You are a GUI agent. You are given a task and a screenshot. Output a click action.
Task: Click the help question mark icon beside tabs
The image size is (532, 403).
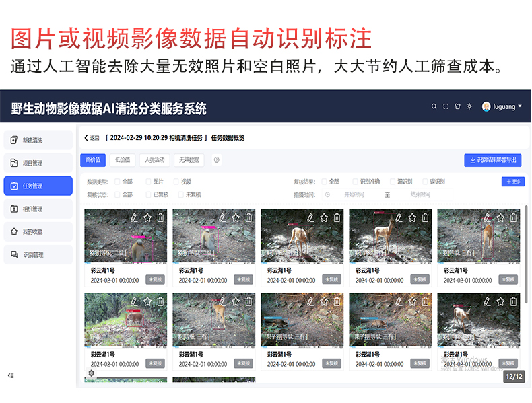pos(216,159)
